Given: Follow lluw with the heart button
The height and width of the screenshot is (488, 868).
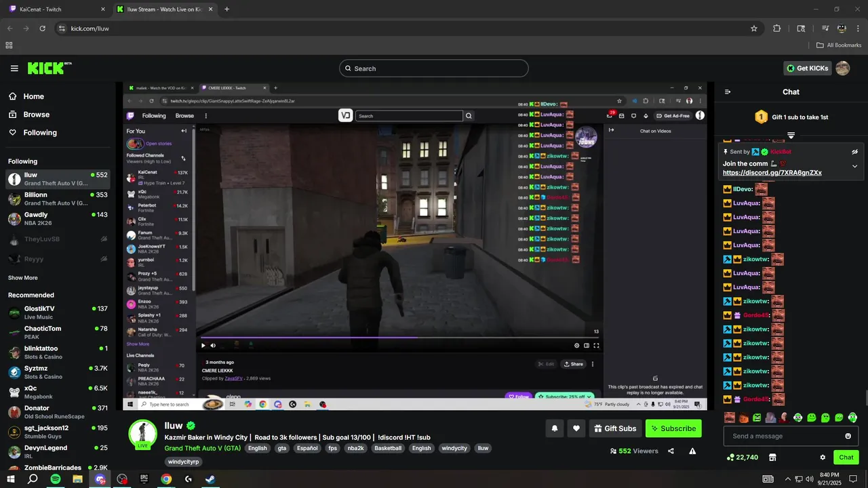Looking at the screenshot, I should tap(576, 428).
